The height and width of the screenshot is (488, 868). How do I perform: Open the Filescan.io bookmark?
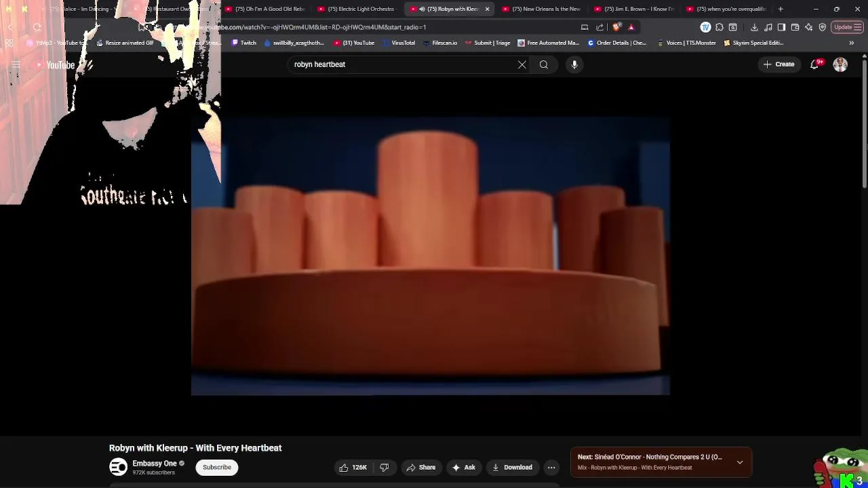coord(439,43)
